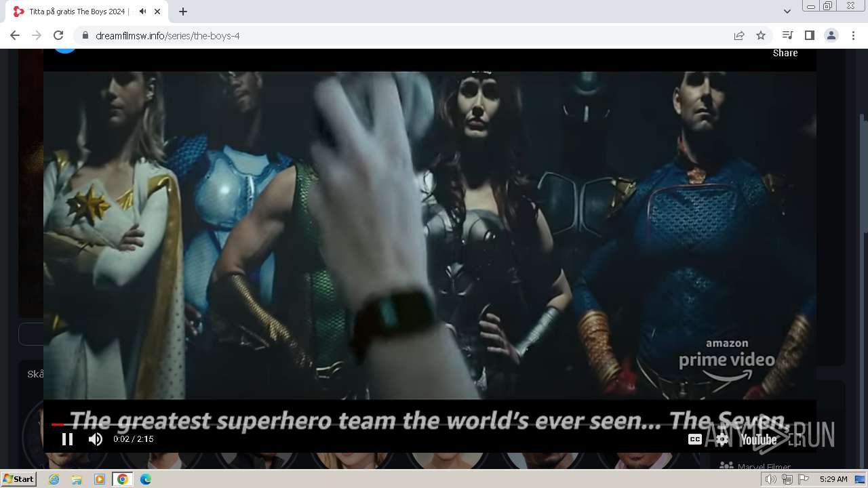Launch Microsoft Edge from the taskbar

pos(145,479)
